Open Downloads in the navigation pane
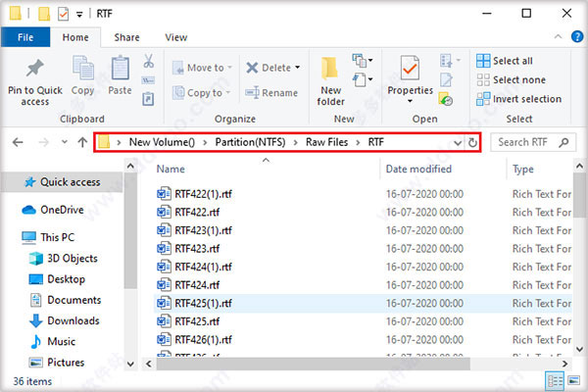The width and height of the screenshot is (588, 392). (x=64, y=321)
